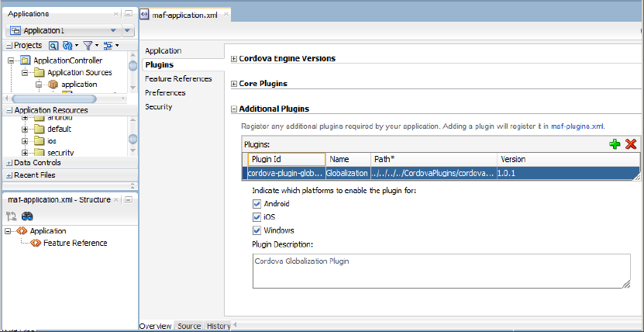
Task: Switch to the Source editor tab
Action: [189, 327]
